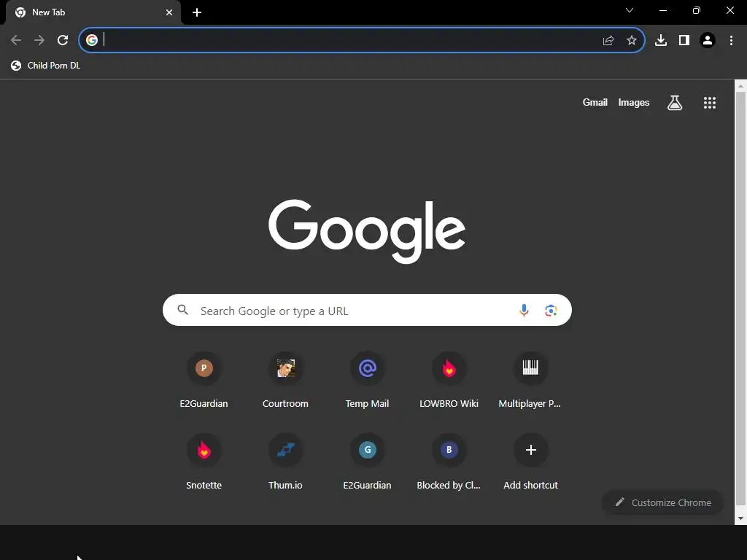Minimize the Chrome window
747x560 pixels.
click(662, 10)
